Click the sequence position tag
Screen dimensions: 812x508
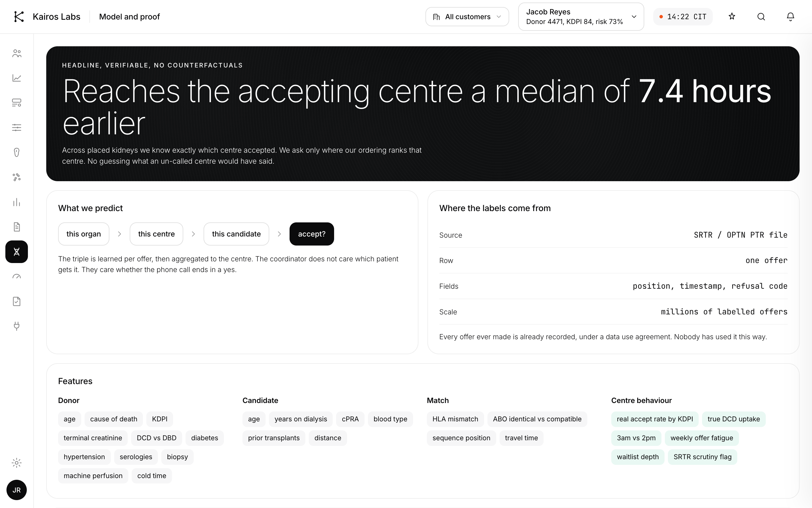(461, 438)
